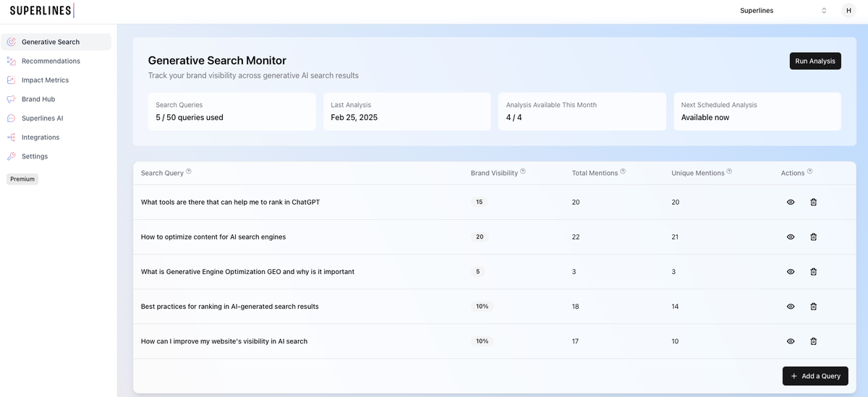Delete the 'optimize content for AI search engines' query
The image size is (868, 397).
coord(813,237)
